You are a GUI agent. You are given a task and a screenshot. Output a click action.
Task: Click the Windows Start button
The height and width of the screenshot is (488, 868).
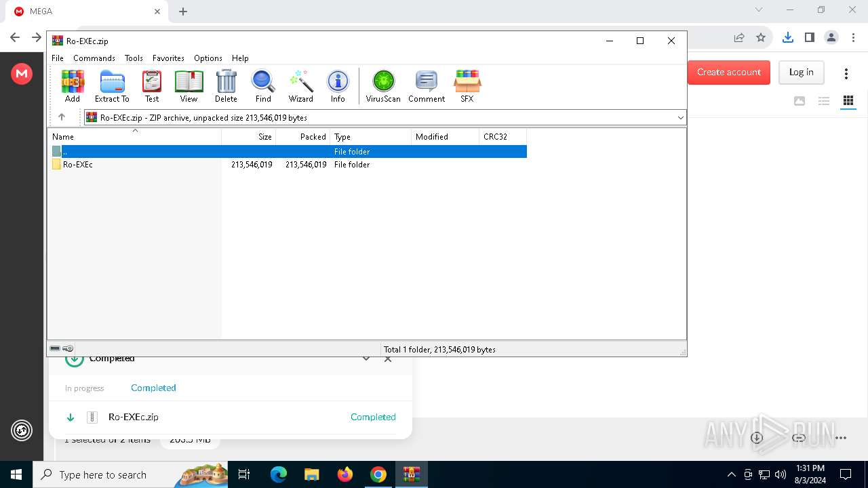coord(16,474)
